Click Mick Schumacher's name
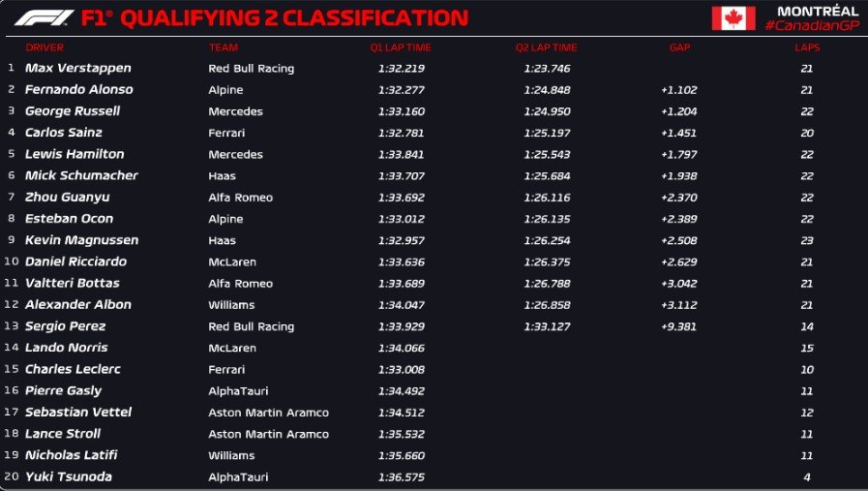 point(81,175)
